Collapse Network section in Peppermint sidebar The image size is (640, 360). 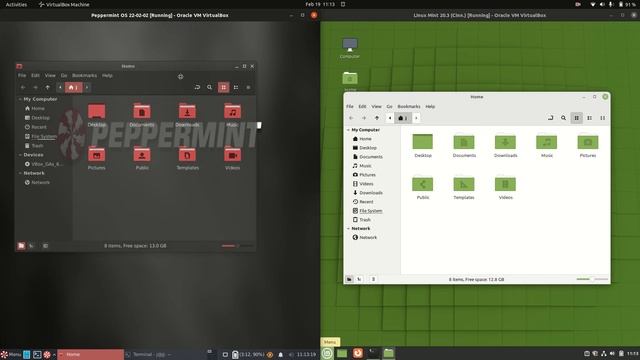[x=20, y=173]
